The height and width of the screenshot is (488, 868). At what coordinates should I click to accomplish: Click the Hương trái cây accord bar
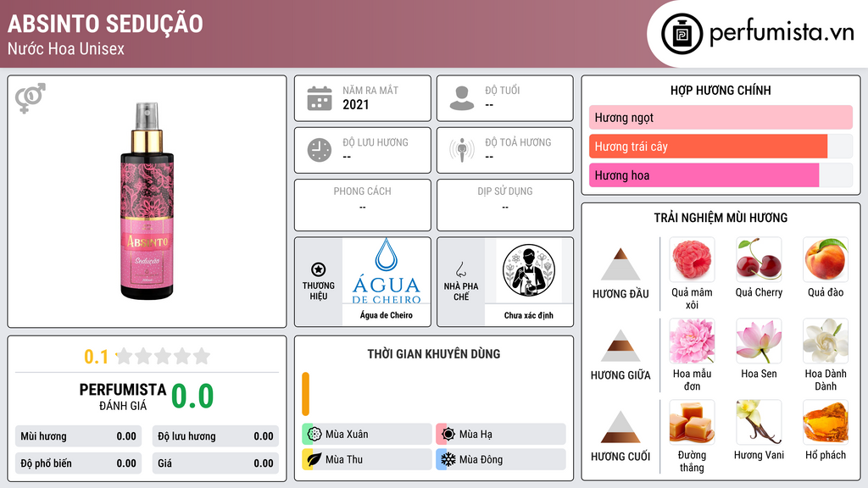[x=721, y=147]
